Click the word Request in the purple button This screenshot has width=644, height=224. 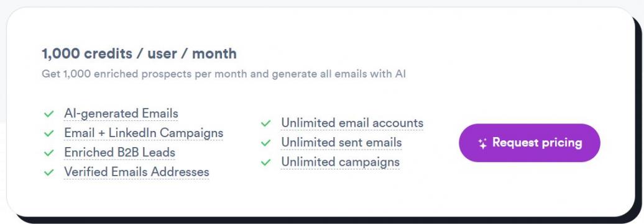[x=515, y=142]
